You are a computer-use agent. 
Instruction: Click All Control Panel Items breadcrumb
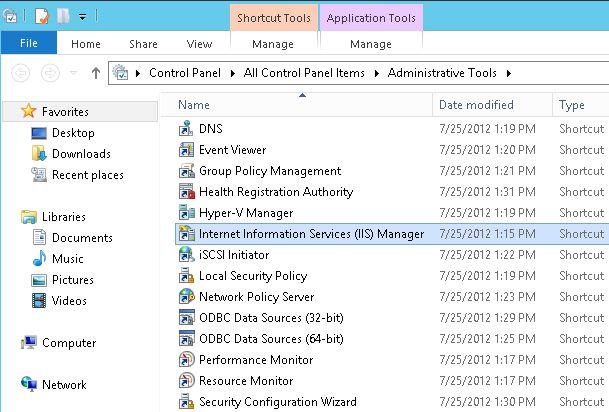(304, 73)
